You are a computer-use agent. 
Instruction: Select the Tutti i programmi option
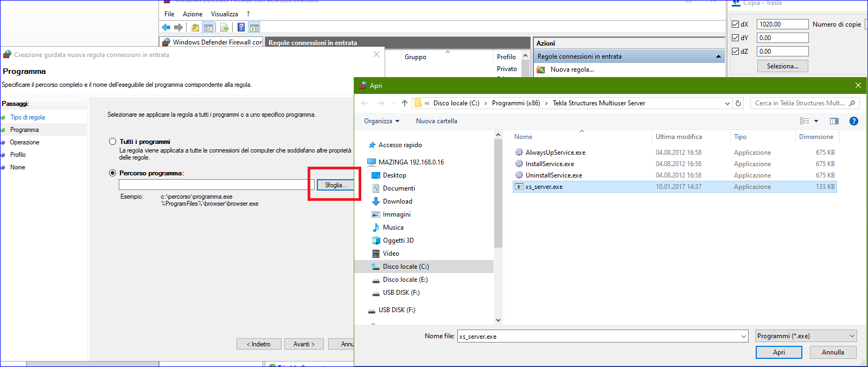pyautogui.click(x=113, y=142)
